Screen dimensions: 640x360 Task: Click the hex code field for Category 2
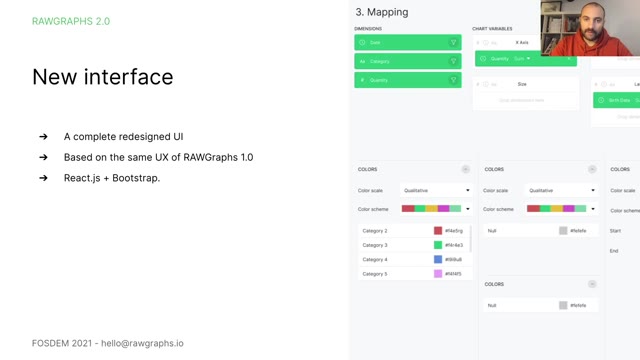454,231
